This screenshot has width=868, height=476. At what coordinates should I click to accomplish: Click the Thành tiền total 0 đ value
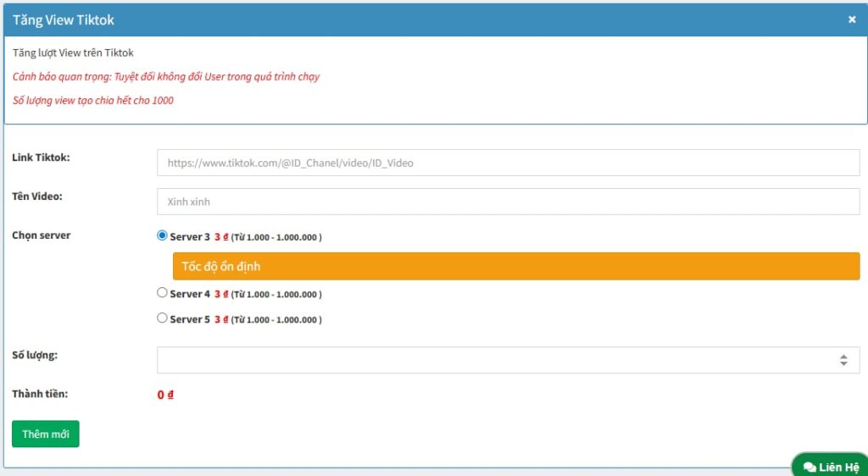tap(165, 395)
